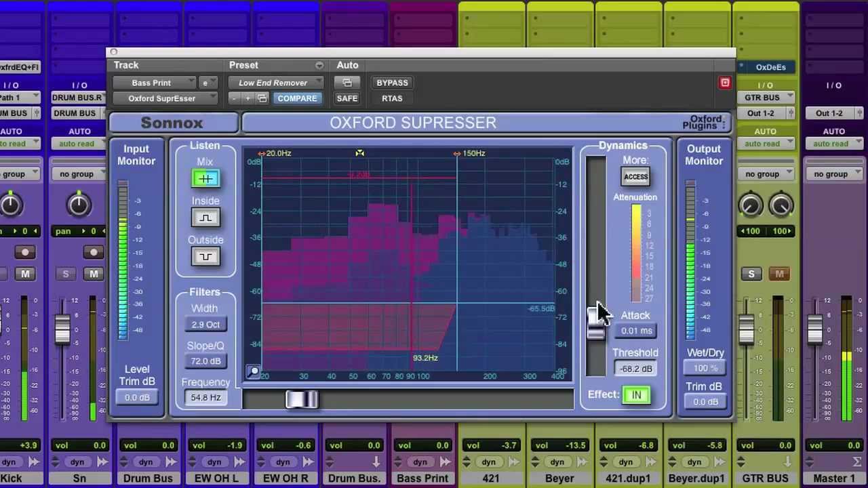Enable Mix listen mode button
Viewport: 868px width, 488px height.
205,179
